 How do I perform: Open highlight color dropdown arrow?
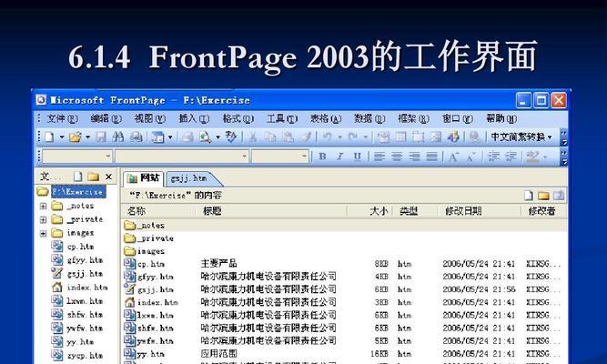click(545, 157)
